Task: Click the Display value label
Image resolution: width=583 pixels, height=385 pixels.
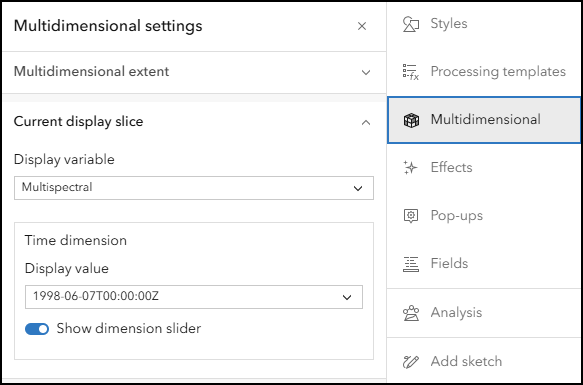Action: click(x=67, y=268)
